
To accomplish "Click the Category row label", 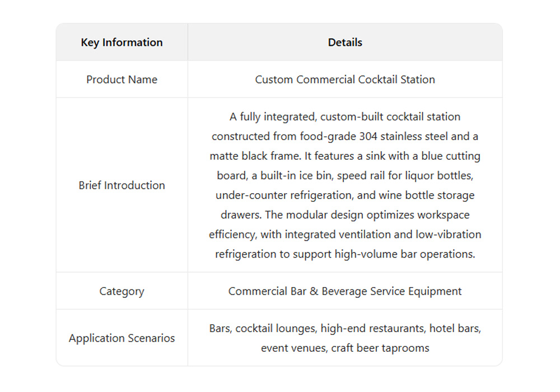I will point(122,291).
